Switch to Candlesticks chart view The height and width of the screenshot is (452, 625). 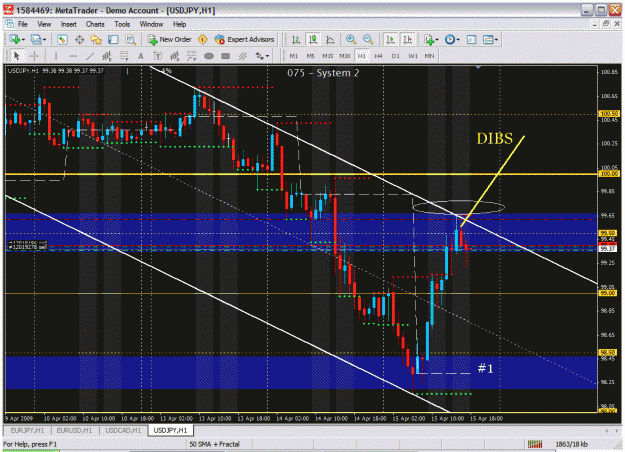click(313, 39)
